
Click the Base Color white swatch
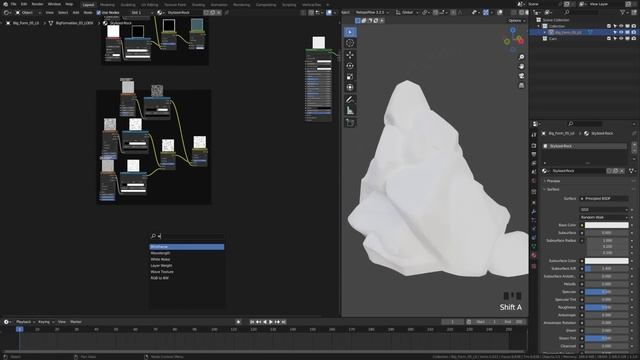607,225
